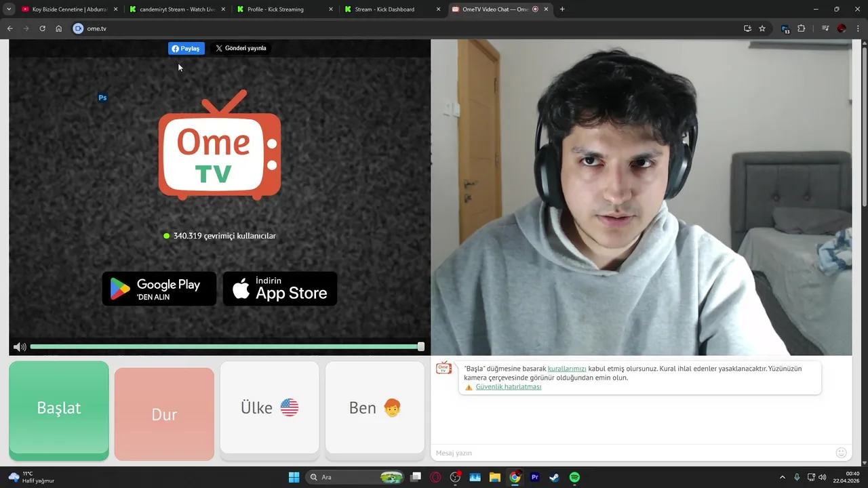The image size is (868, 488).
Task: Click the extension icon with 13 badge
Action: coord(785,28)
